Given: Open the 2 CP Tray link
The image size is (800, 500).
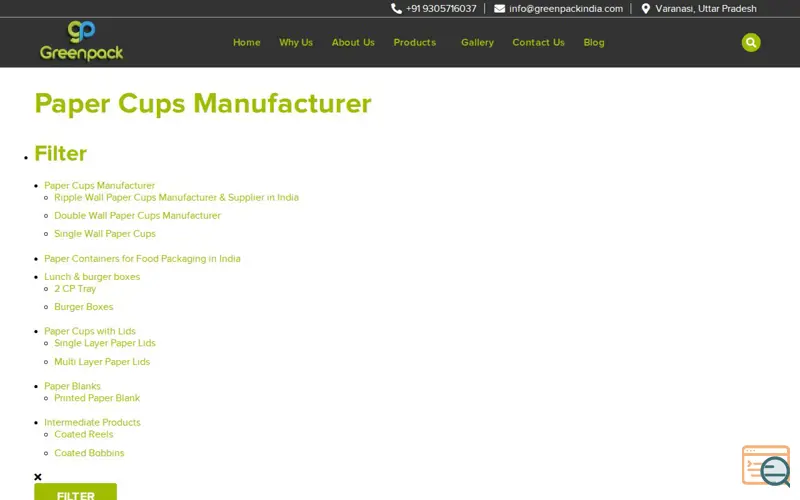Looking at the screenshot, I should coord(75,289).
